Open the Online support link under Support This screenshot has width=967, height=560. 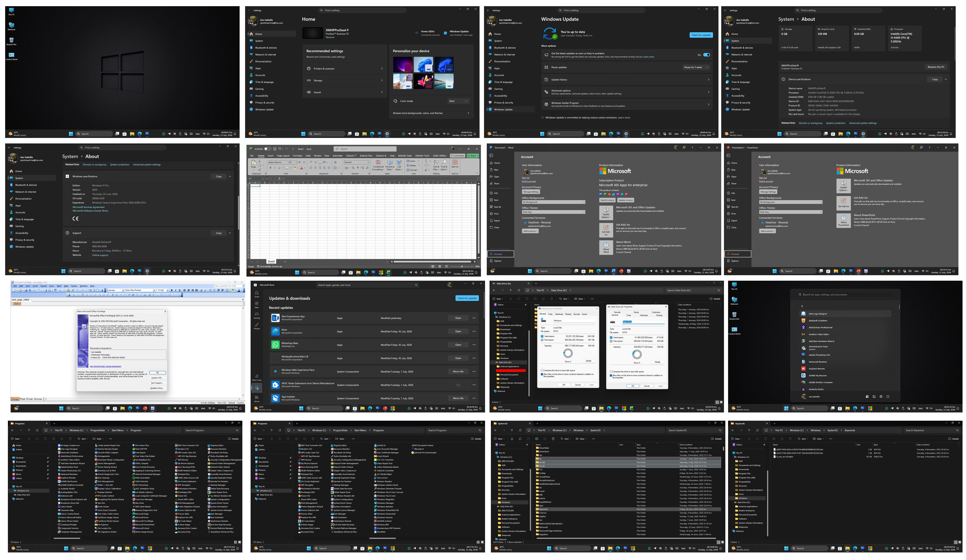point(100,255)
